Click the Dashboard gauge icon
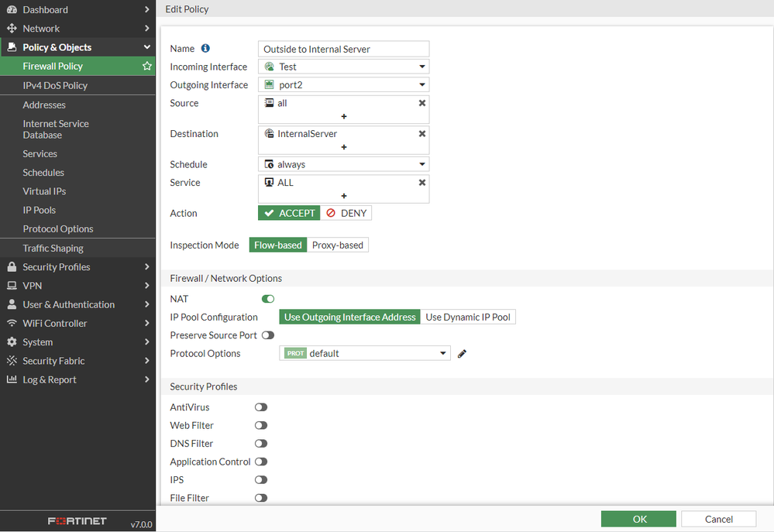Image resolution: width=774 pixels, height=532 pixels. tap(12, 9)
